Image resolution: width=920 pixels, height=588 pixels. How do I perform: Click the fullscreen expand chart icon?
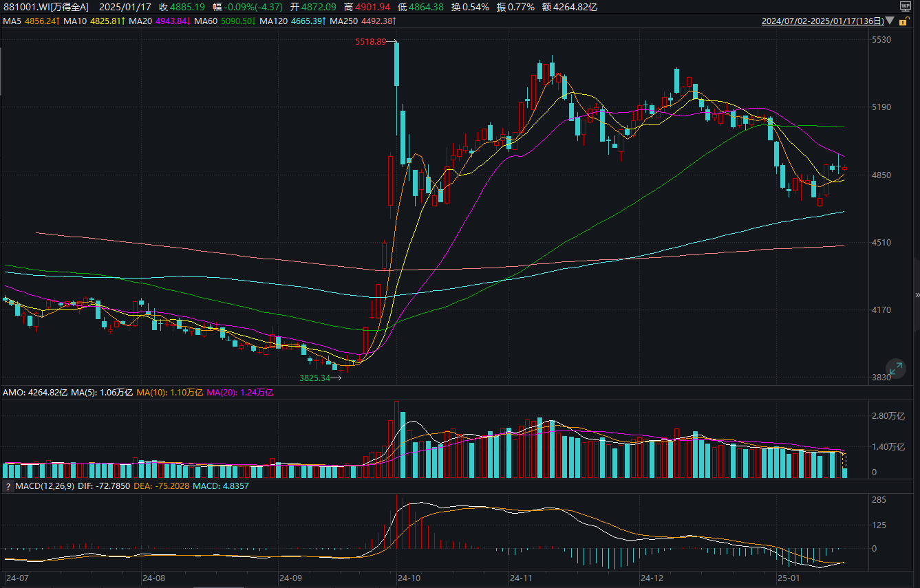(x=895, y=368)
